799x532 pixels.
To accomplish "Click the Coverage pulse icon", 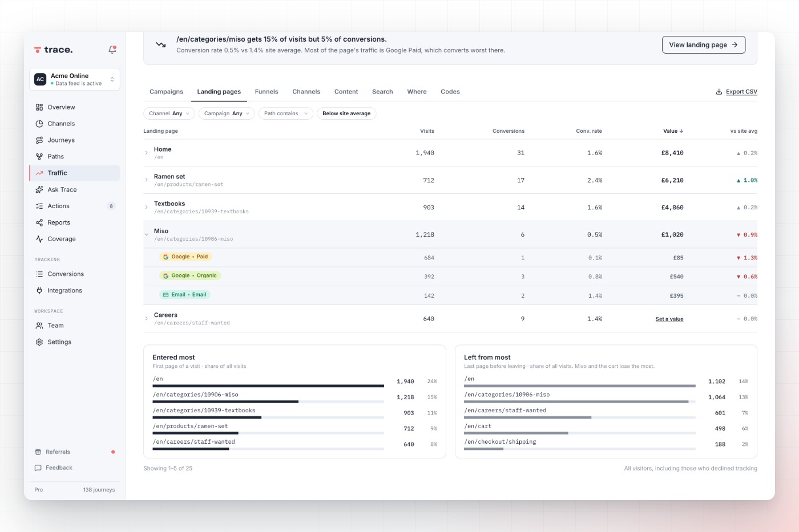I will pos(39,239).
